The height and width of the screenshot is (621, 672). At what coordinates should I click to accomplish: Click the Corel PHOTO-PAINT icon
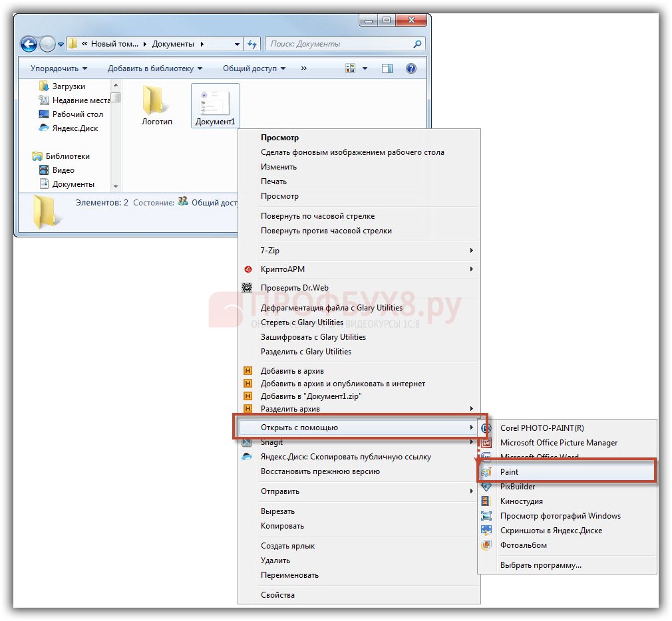click(486, 428)
